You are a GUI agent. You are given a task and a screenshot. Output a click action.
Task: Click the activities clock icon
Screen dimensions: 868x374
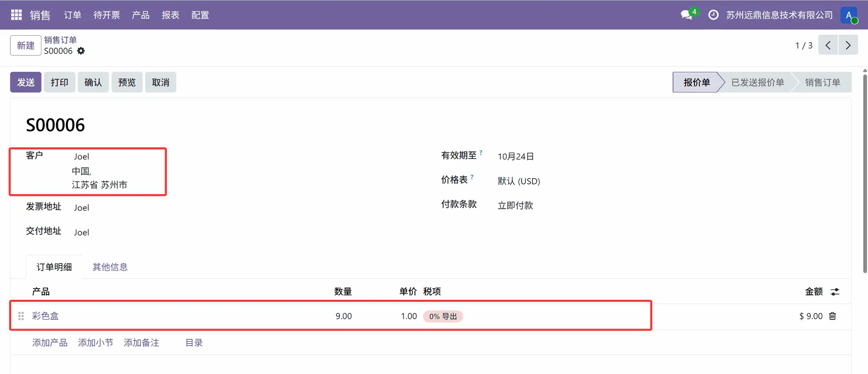pyautogui.click(x=713, y=15)
